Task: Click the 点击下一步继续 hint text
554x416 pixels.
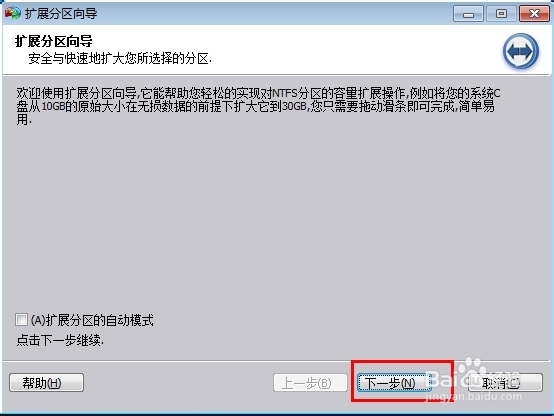Action: [60, 340]
